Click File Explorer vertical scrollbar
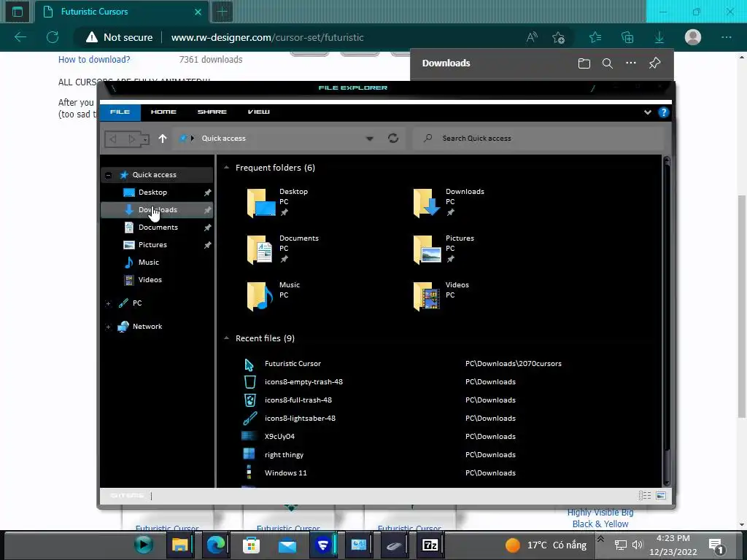Image resolution: width=747 pixels, height=560 pixels. 667,320
